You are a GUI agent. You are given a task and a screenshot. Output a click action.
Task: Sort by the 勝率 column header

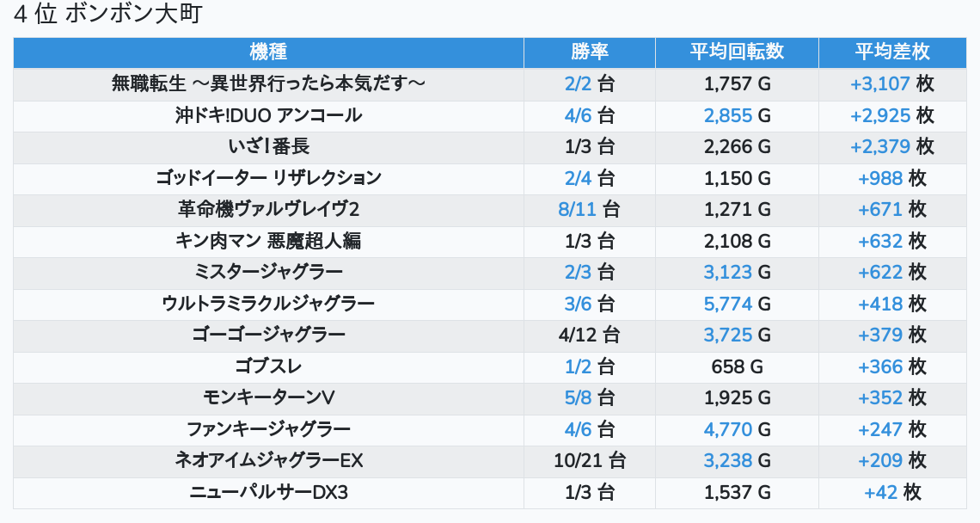pyautogui.click(x=589, y=52)
